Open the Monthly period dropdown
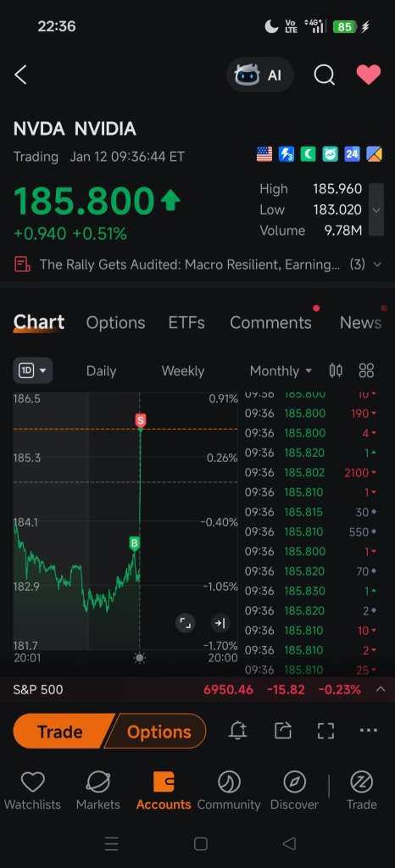 [x=281, y=371]
